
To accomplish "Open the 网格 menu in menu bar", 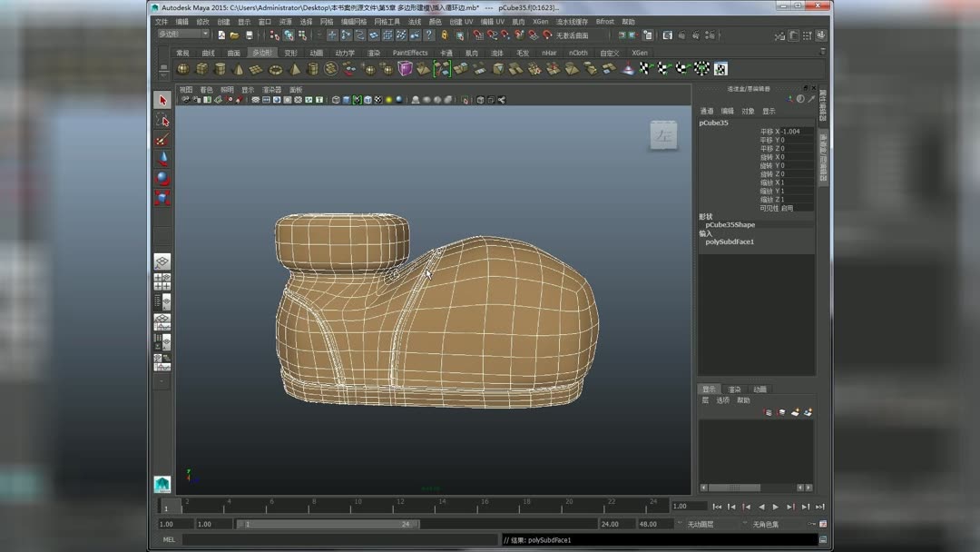I will (x=327, y=22).
